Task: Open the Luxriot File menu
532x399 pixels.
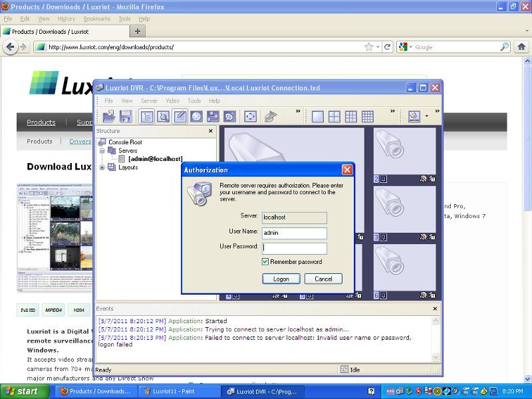Action: pos(108,101)
